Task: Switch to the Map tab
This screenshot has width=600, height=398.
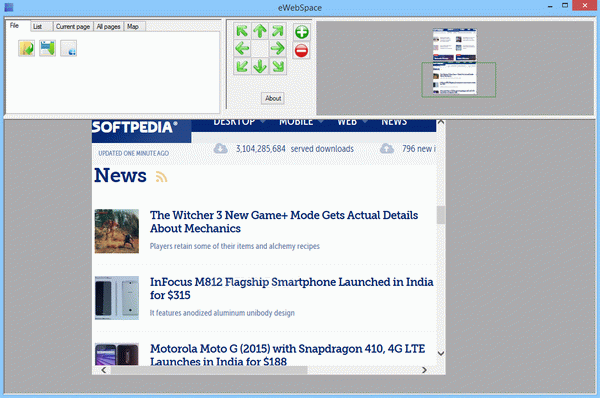Action: pyautogui.click(x=134, y=26)
